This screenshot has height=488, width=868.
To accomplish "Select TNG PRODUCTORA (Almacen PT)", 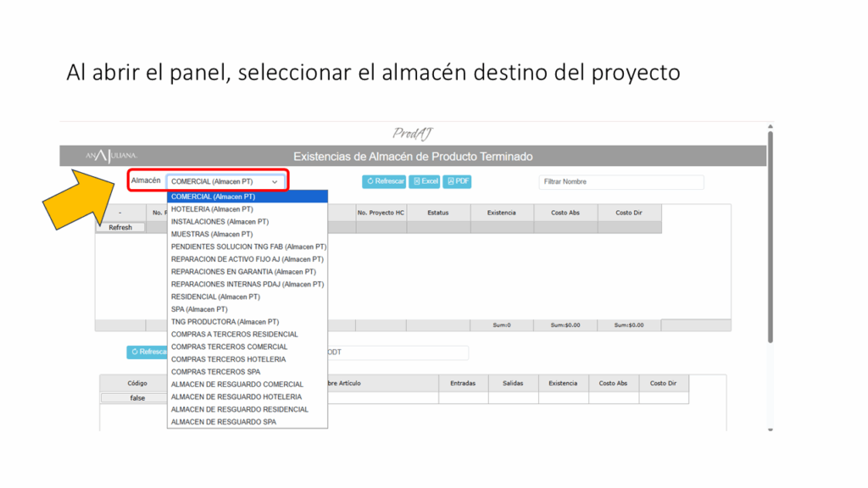I will [225, 322].
